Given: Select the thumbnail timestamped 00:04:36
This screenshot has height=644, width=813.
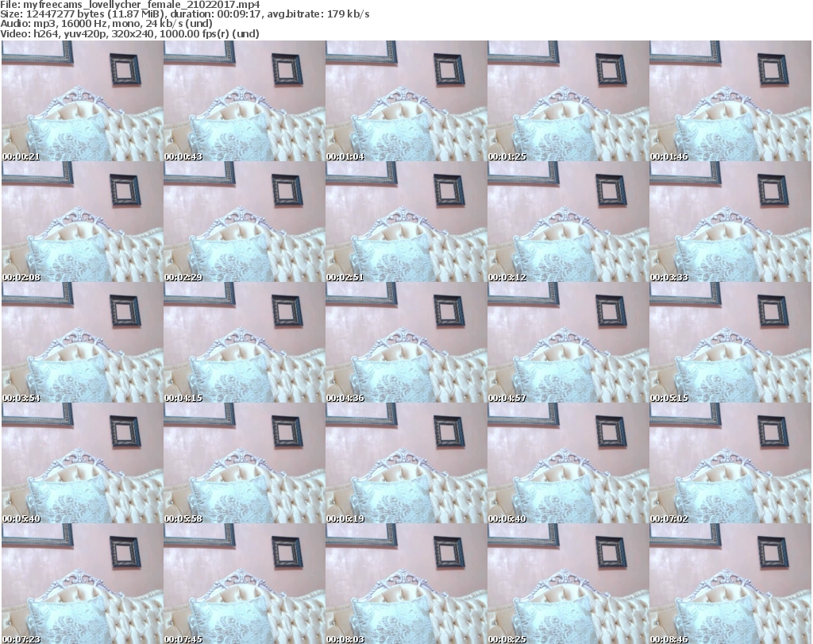Looking at the screenshot, I should 406,342.
